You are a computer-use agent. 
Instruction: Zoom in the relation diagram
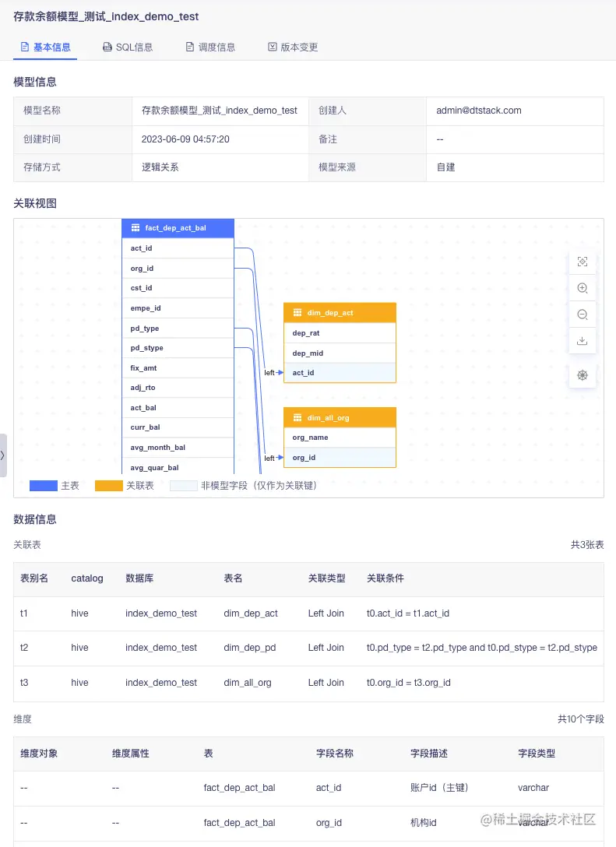click(583, 288)
